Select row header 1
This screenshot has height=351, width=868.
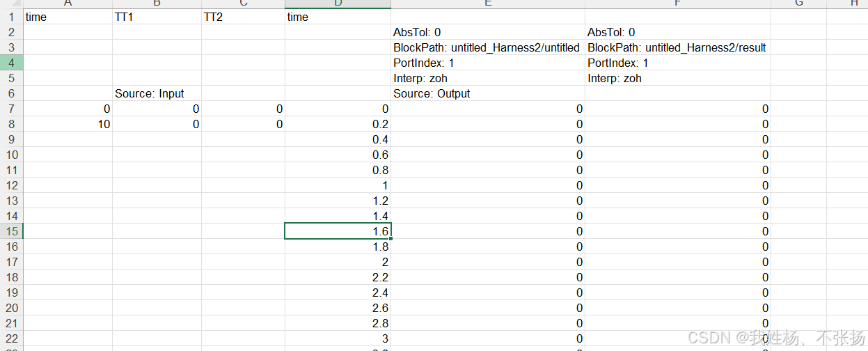click(11, 17)
